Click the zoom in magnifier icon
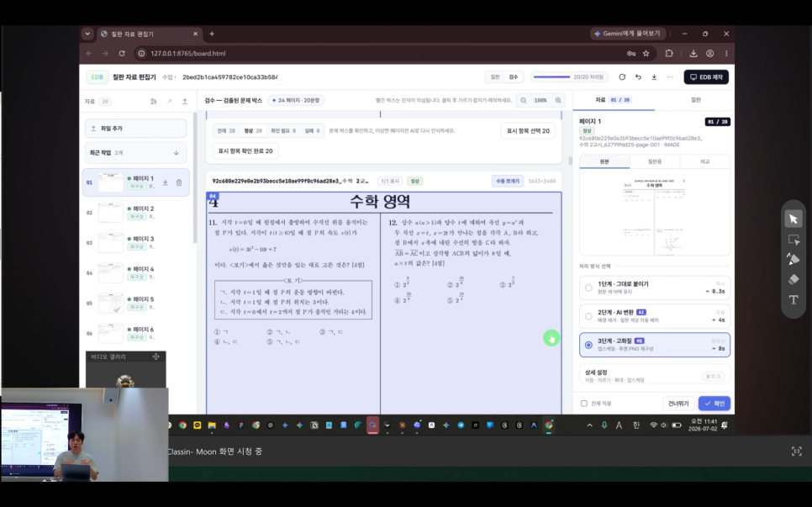The height and width of the screenshot is (507, 812). pyautogui.click(x=558, y=100)
